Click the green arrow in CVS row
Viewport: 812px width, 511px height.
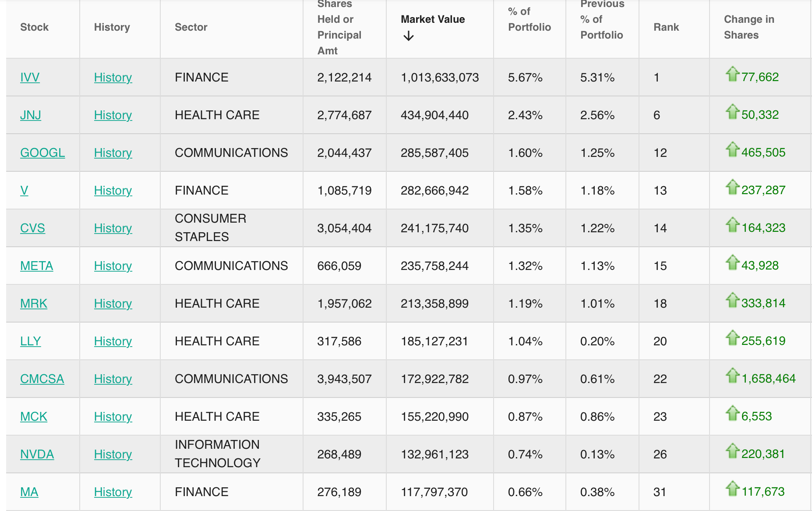tap(732, 225)
